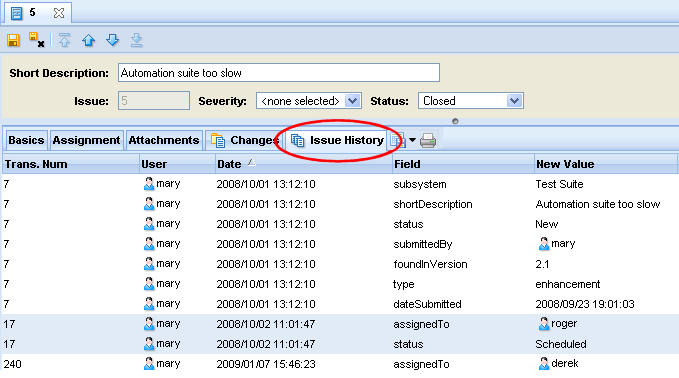This screenshot has width=679, height=378.
Task: Click the Issue History tab
Action: [x=337, y=140]
